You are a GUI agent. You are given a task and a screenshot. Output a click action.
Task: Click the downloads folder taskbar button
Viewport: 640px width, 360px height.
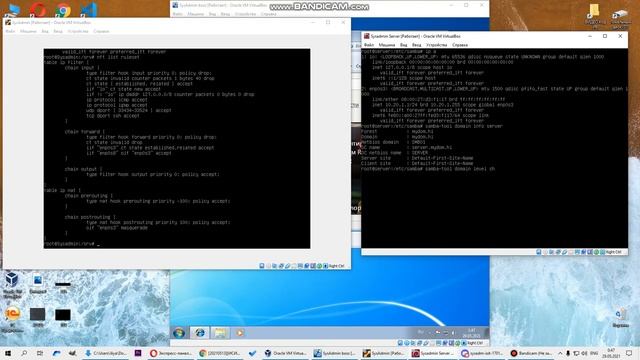[106, 353]
